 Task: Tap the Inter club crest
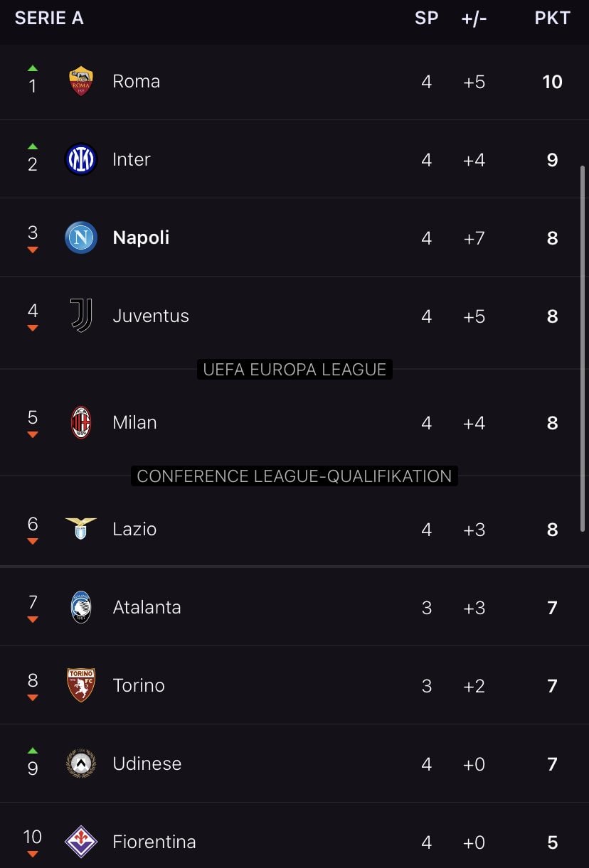(81, 159)
